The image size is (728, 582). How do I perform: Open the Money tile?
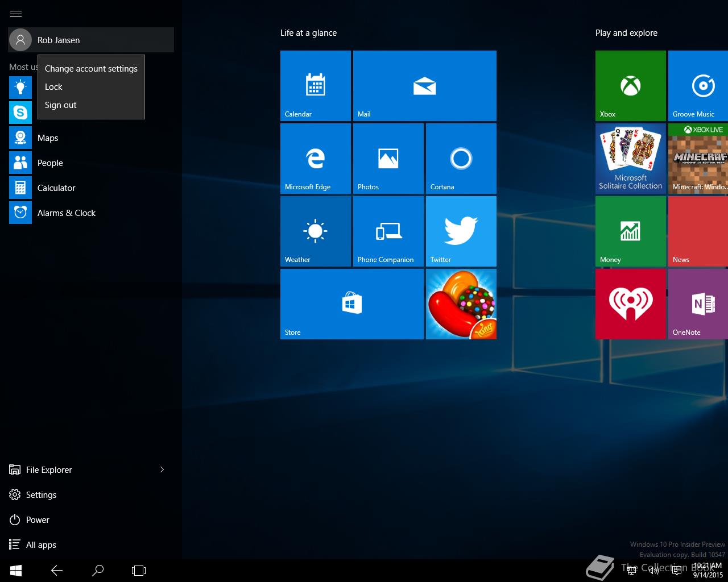[631, 231]
